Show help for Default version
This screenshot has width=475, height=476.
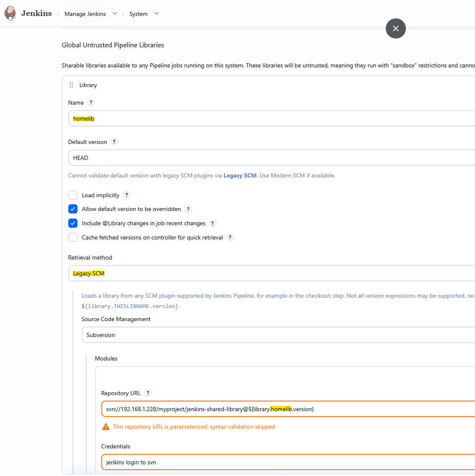click(114, 142)
